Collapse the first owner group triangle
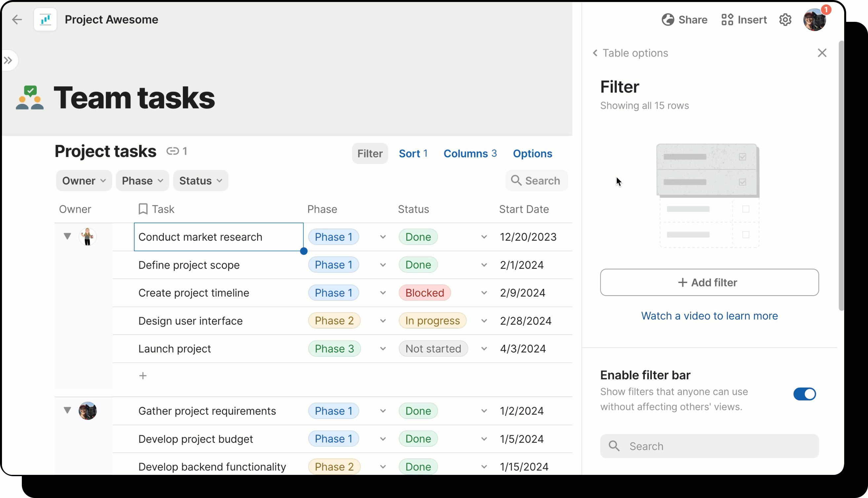This screenshot has height=498, width=868. [67, 236]
